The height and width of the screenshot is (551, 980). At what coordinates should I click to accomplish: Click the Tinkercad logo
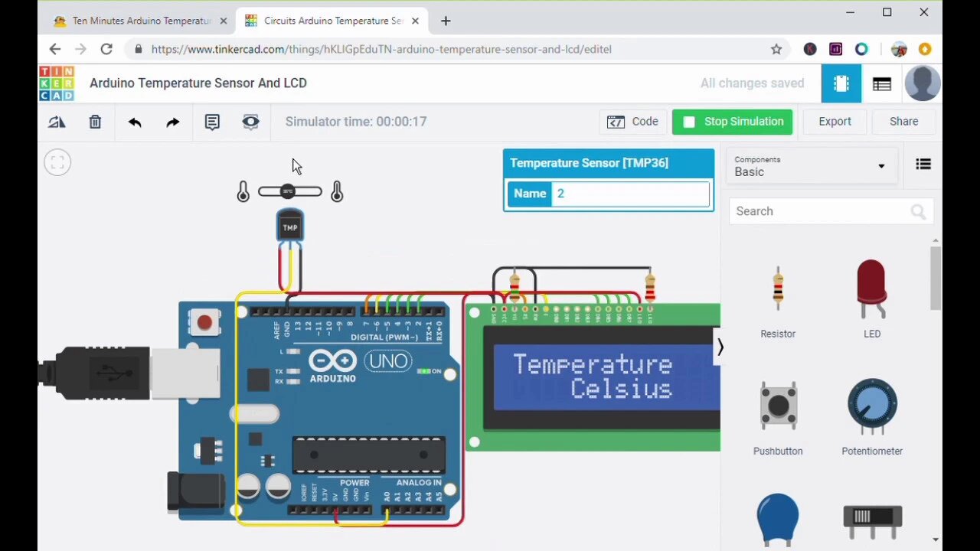click(57, 83)
